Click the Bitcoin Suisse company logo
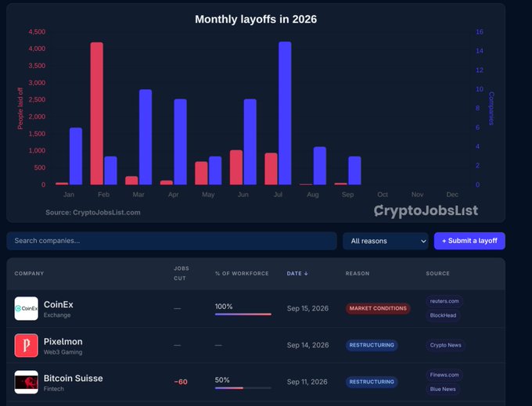This screenshot has height=406, width=532. [x=26, y=382]
